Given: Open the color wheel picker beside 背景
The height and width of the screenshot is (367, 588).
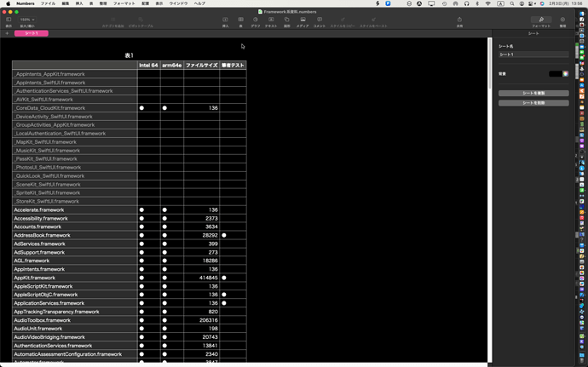Looking at the screenshot, I should [566, 74].
